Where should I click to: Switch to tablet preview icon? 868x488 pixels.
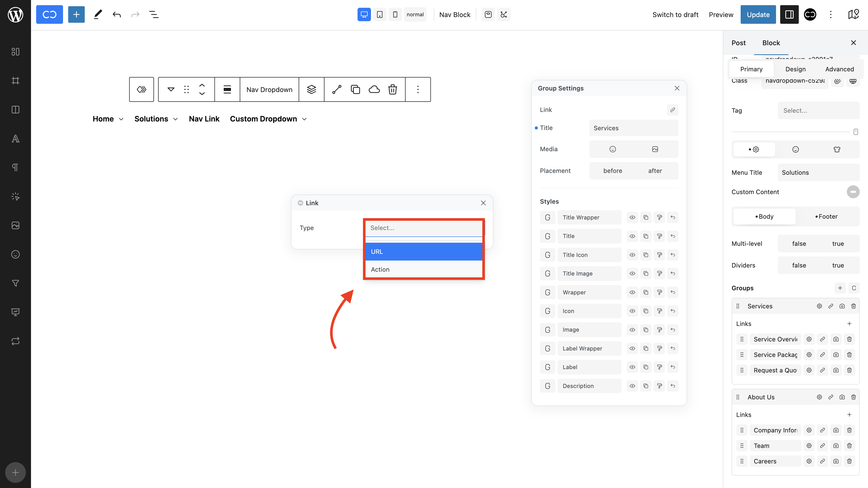tap(380, 14)
